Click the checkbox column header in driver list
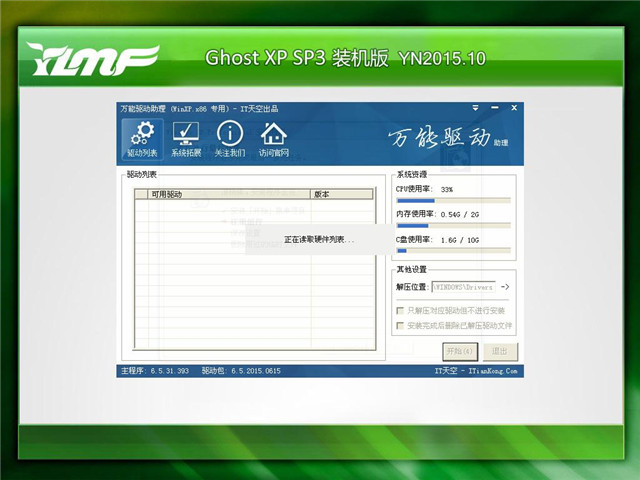Viewport: 640px width, 480px height. click(x=141, y=194)
